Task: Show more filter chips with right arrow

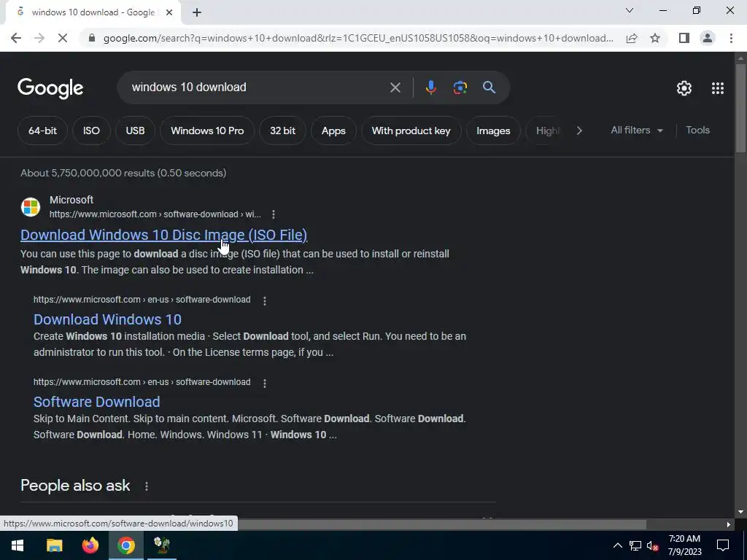Action: 578,131
